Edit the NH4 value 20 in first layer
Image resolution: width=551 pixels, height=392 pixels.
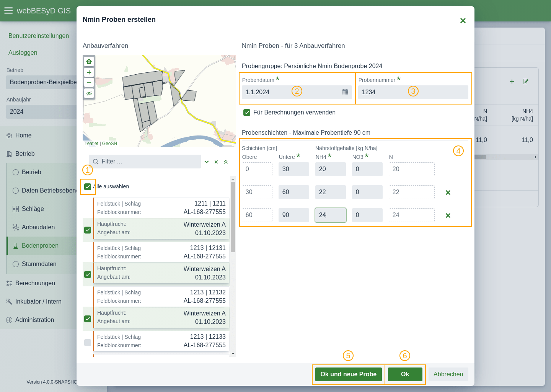click(x=331, y=169)
